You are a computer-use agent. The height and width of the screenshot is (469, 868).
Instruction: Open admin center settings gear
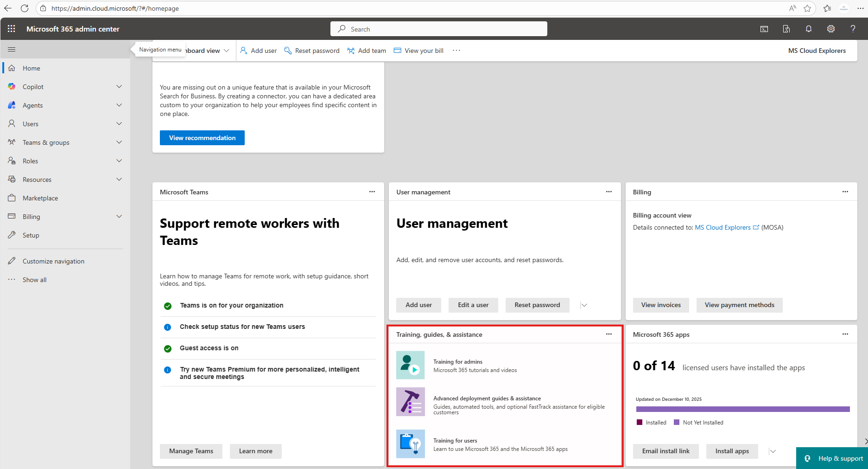(x=830, y=28)
